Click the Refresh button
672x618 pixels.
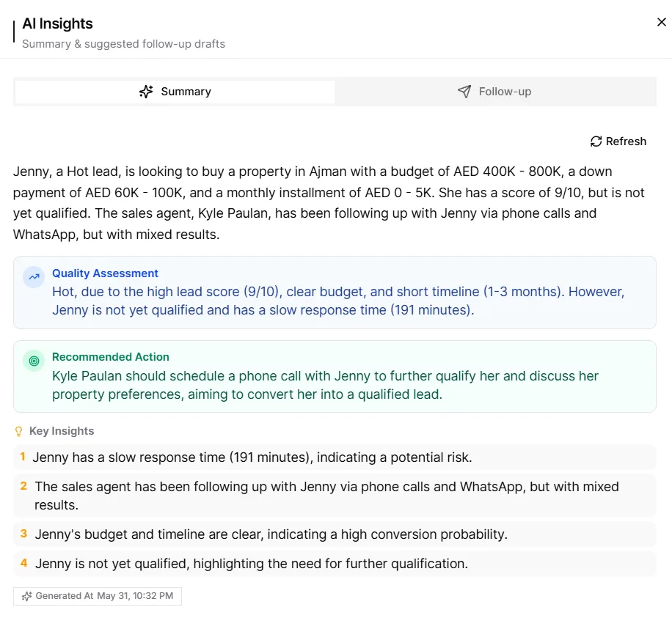(618, 141)
